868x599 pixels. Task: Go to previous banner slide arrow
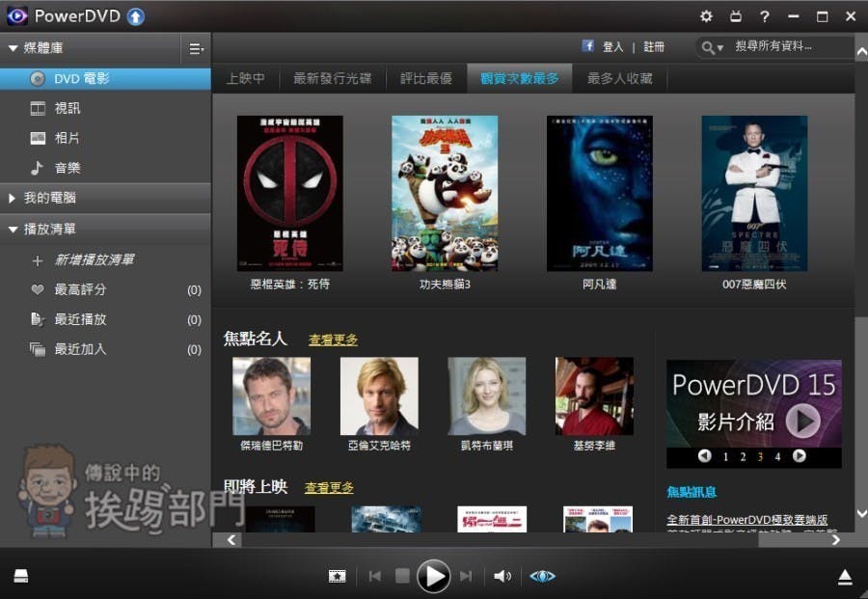704,455
